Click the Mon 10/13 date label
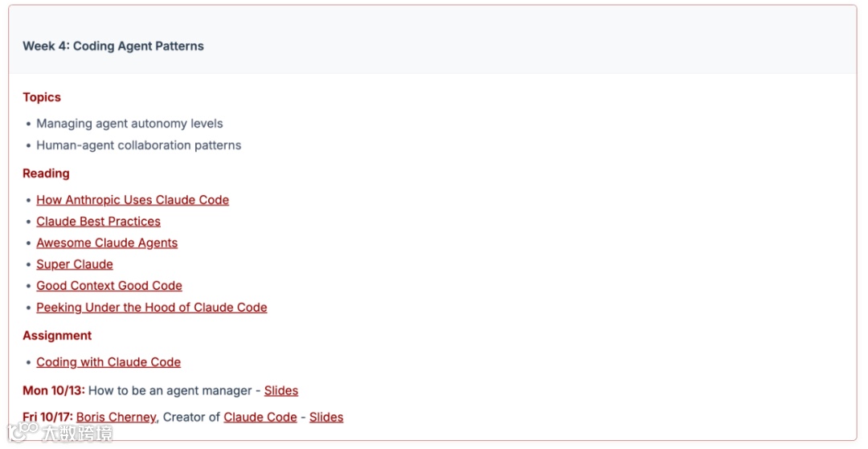868x449 pixels. pos(53,391)
